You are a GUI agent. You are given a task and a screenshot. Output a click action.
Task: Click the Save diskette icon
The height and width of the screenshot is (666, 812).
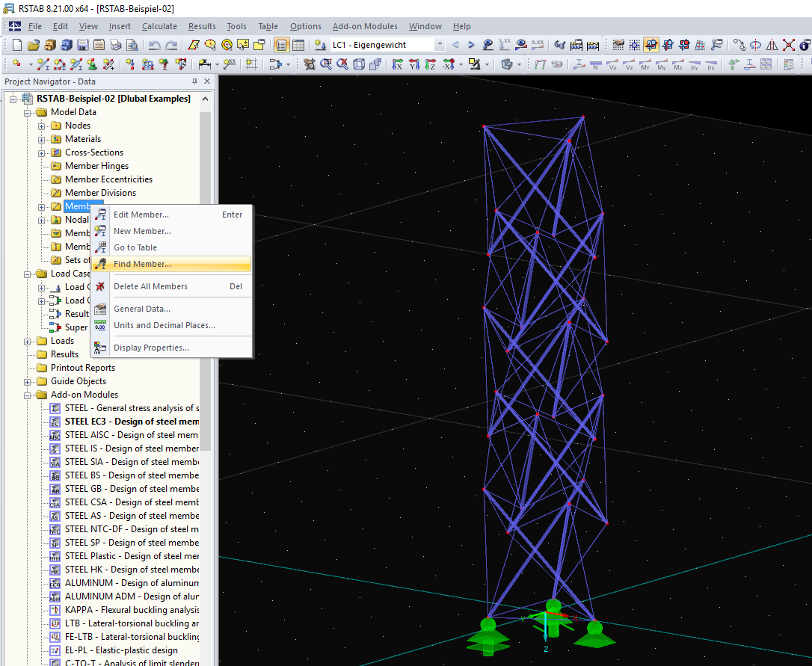(81, 45)
